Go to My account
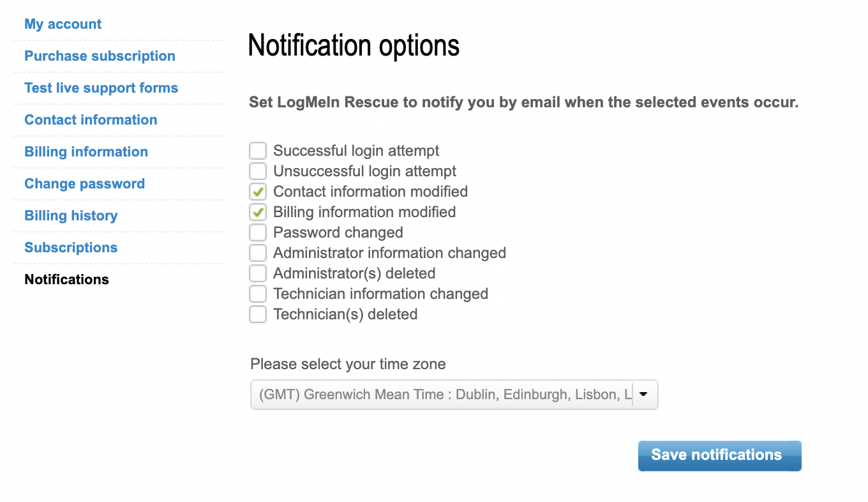The image size is (868, 502). click(x=63, y=24)
